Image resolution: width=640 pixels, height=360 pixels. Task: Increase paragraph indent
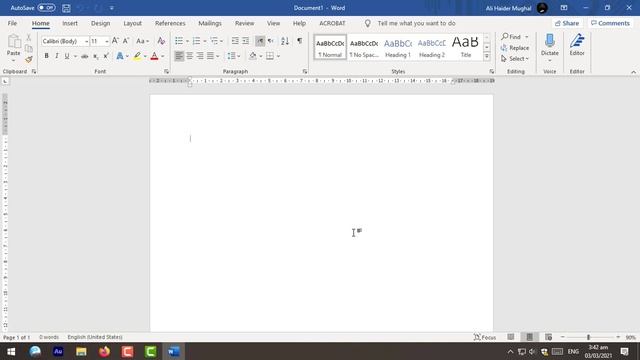pyautogui.click(x=245, y=41)
